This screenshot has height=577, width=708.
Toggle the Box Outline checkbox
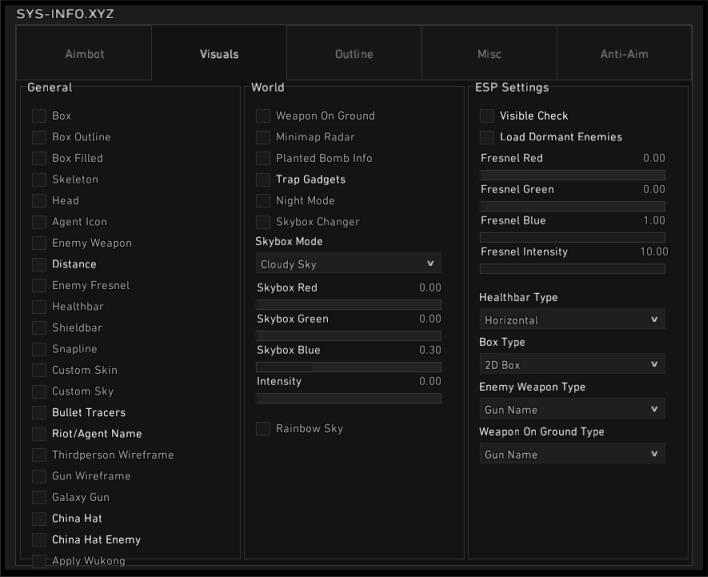[x=39, y=138]
